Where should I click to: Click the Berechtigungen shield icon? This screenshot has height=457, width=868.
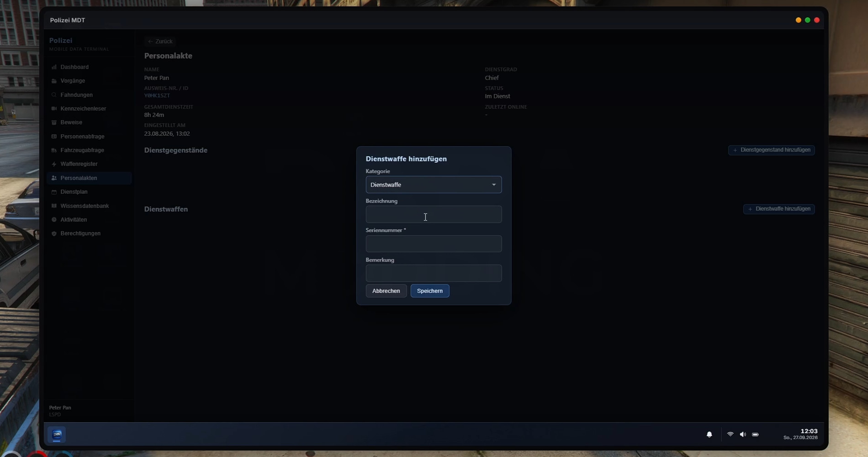[54, 234]
